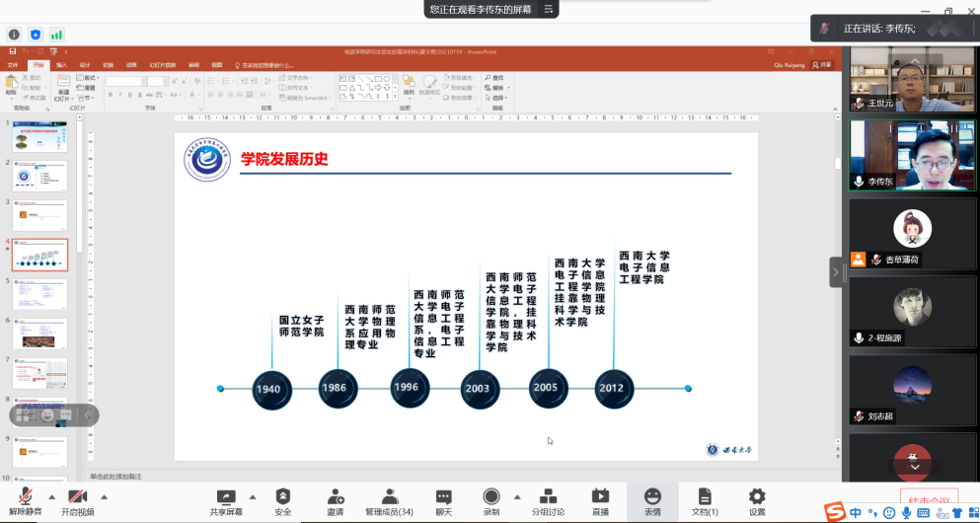The width and height of the screenshot is (980, 523).
Task: Click the 邀请 invite icon
Action: pos(336,501)
